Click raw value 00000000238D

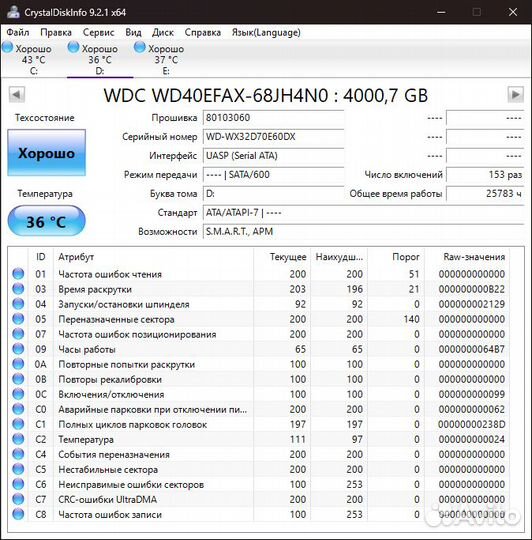pyautogui.click(x=472, y=424)
